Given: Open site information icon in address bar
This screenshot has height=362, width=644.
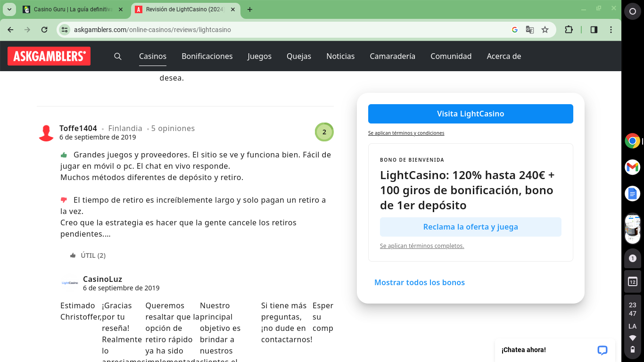Looking at the screenshot, I should pyautogui.click(x=65, y=30).
